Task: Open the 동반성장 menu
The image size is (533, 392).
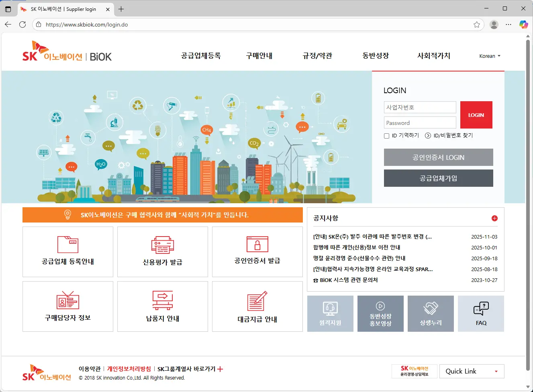Action: (x=376, y=56)
